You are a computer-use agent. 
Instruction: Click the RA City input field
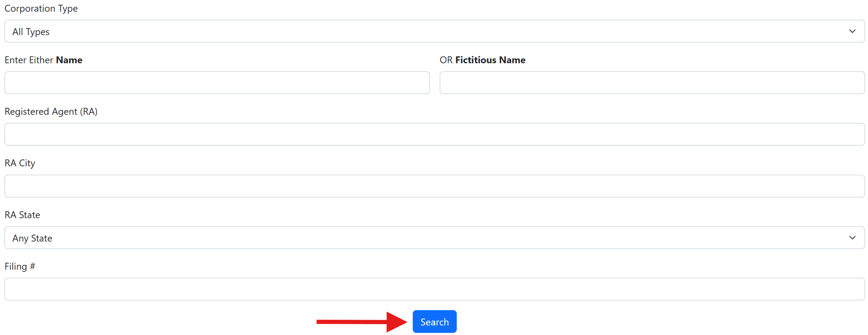click(x=434, y=186)
